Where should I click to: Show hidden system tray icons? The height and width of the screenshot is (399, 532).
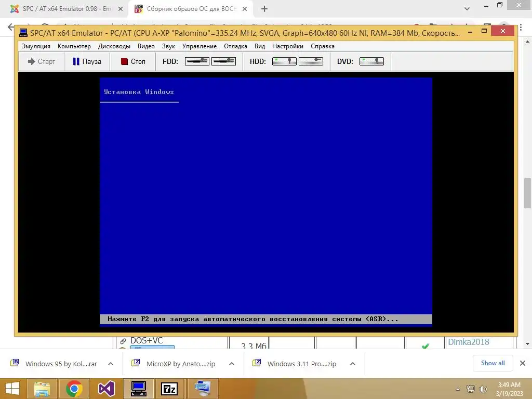458,389
